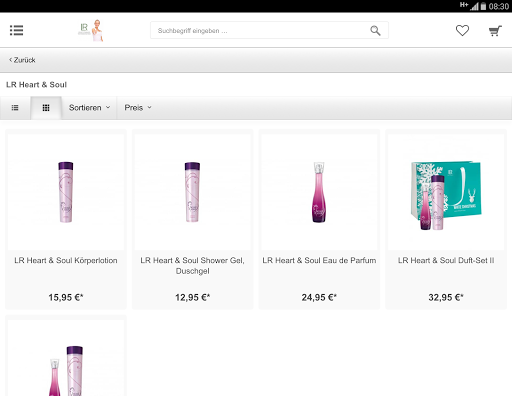Select the LR Heart & Soul Duft-Set II title
512x396 pixels.
tap(446, 260)
